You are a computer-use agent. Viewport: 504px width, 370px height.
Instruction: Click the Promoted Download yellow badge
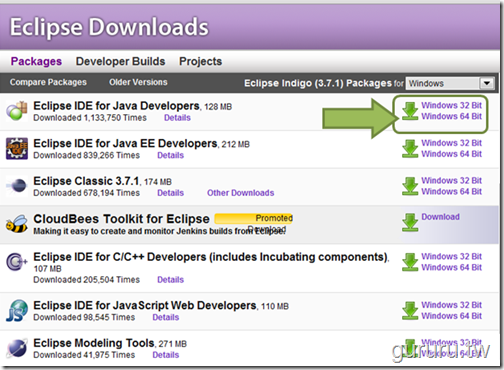click(254, 219)
